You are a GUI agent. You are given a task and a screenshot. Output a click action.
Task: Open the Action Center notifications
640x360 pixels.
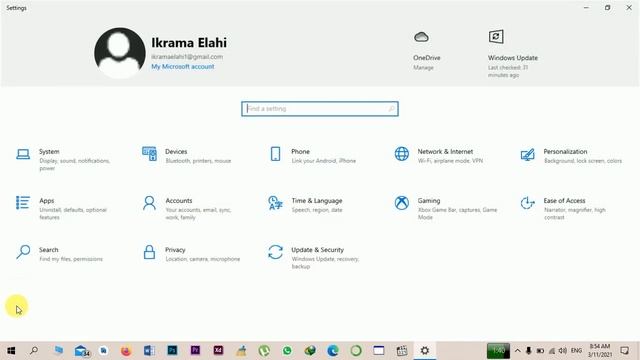click(x=624, y=351)
